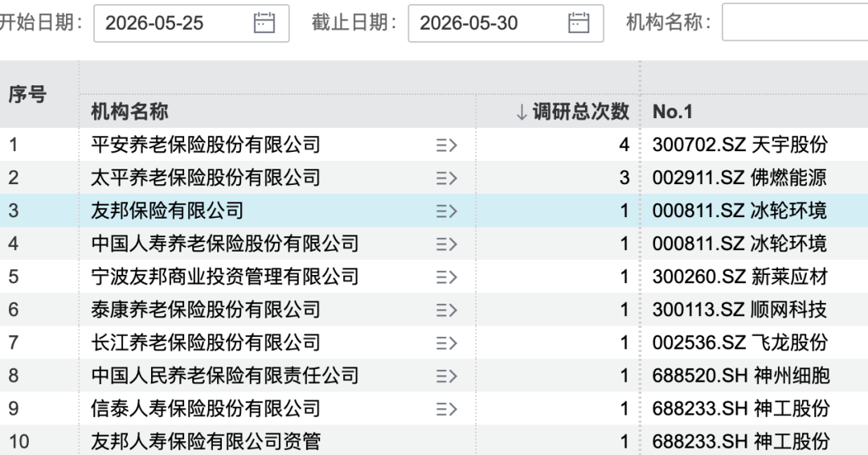Focus the start date field 2026-05-25

click(x=191, y=23)
